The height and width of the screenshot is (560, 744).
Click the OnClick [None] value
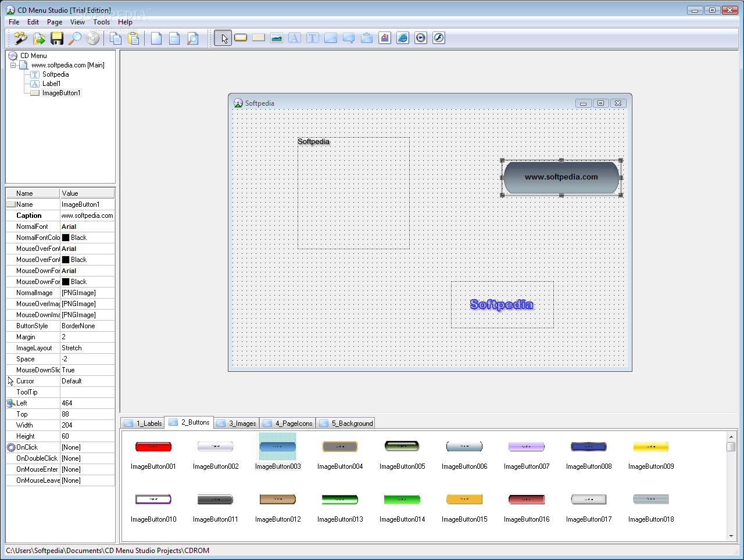(87, 447)
